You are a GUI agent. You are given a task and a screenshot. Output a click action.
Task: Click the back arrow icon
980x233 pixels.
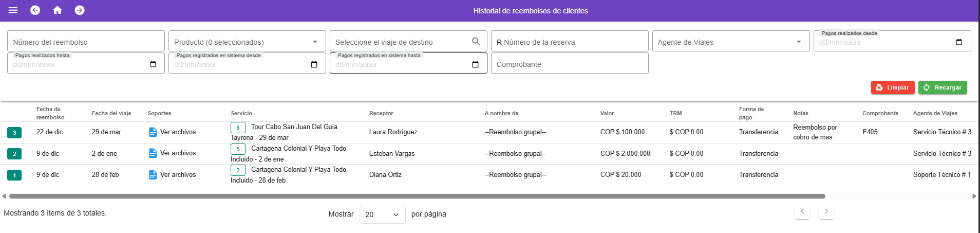tap(35, 10)
